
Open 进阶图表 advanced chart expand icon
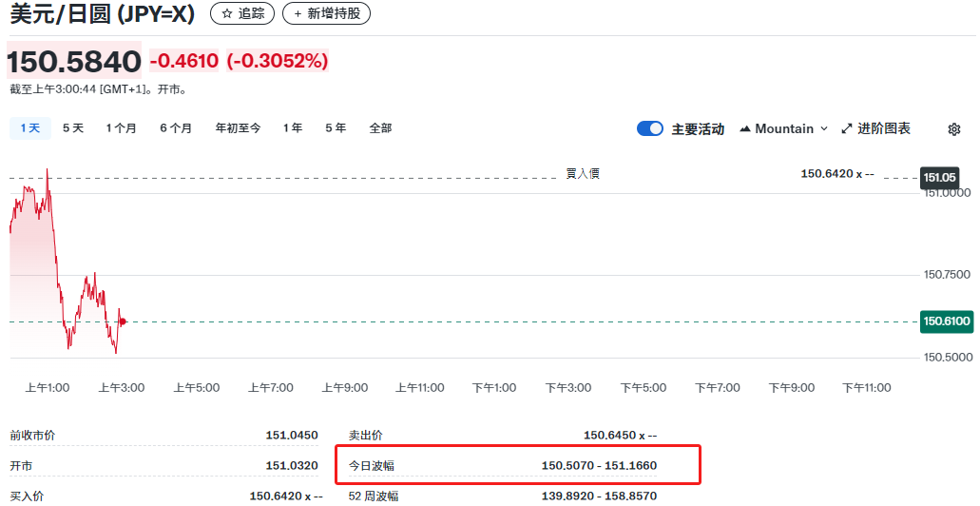click(875, 128)
